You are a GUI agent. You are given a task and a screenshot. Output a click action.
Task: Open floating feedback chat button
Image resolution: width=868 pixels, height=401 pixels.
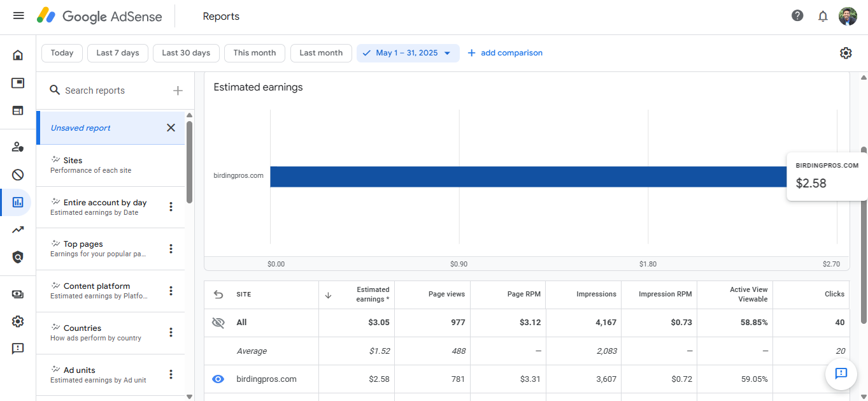(841, 374)
